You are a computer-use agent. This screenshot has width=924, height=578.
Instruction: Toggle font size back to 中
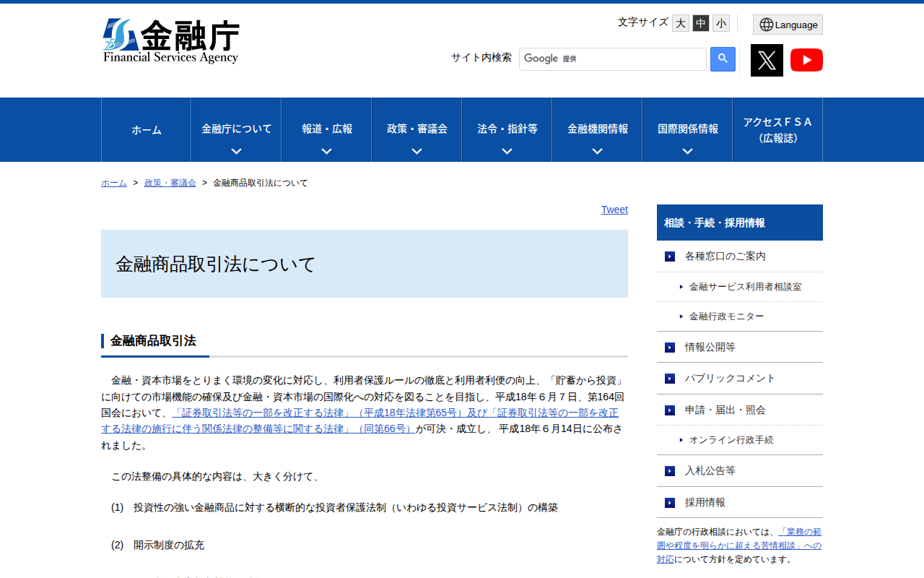[x=700, y=23]
